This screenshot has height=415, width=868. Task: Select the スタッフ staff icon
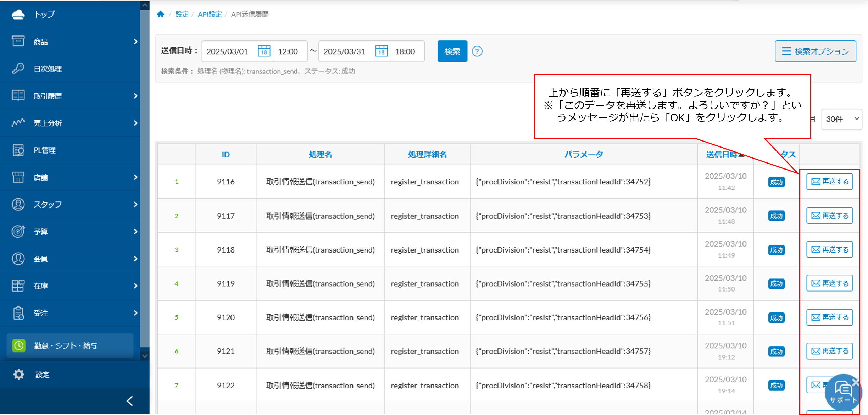click(x=18, y=204)
